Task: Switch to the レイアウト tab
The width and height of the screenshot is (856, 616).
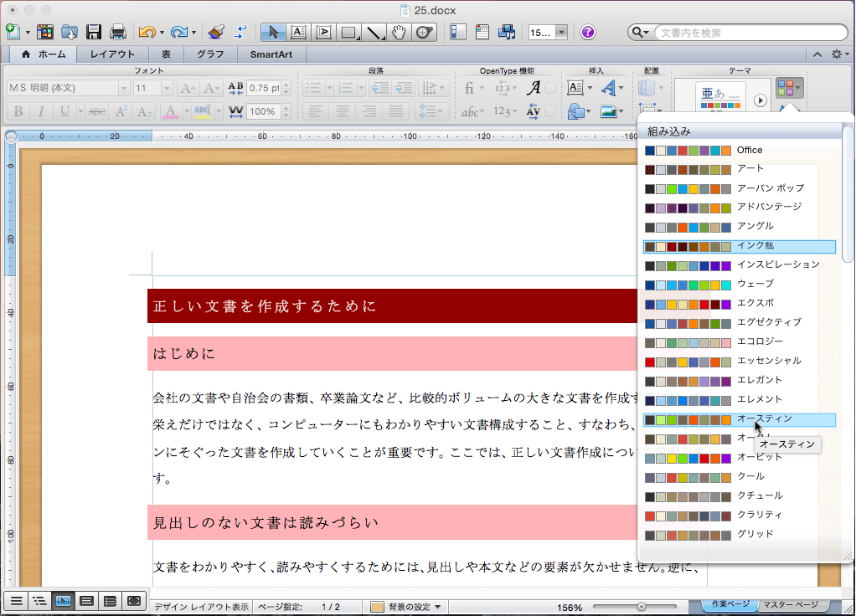Action: (112, 54)
